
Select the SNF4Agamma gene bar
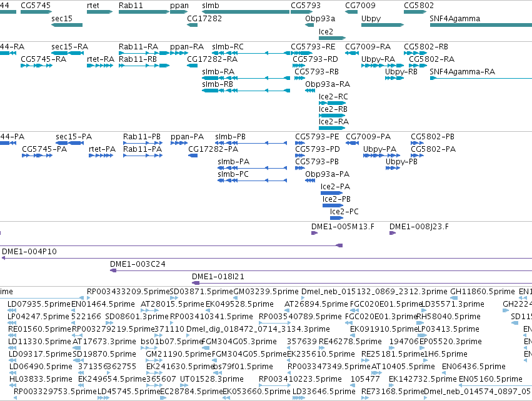pyautogui.click(x=481, y=25)
